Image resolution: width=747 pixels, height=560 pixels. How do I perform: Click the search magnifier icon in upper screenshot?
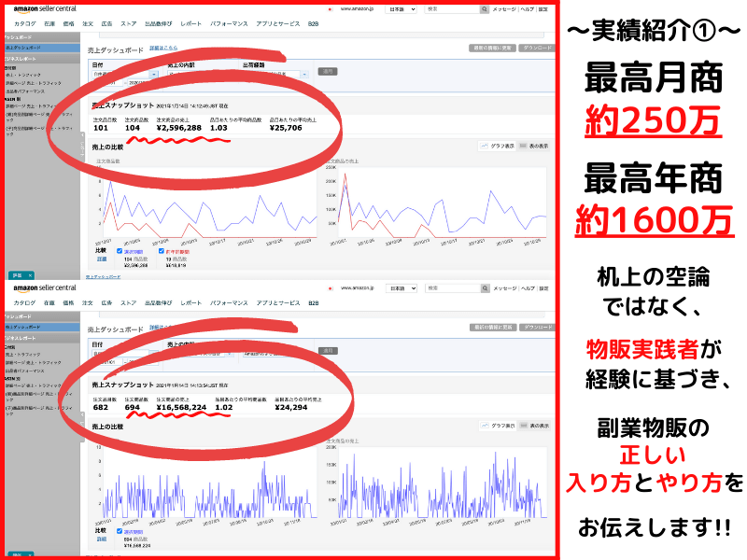tap(484, 9)
